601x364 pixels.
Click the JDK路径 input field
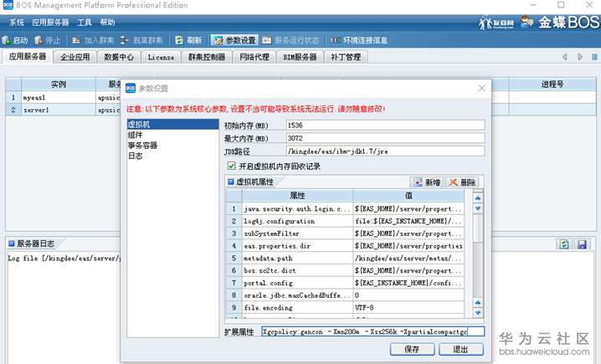tap(385, 151)
